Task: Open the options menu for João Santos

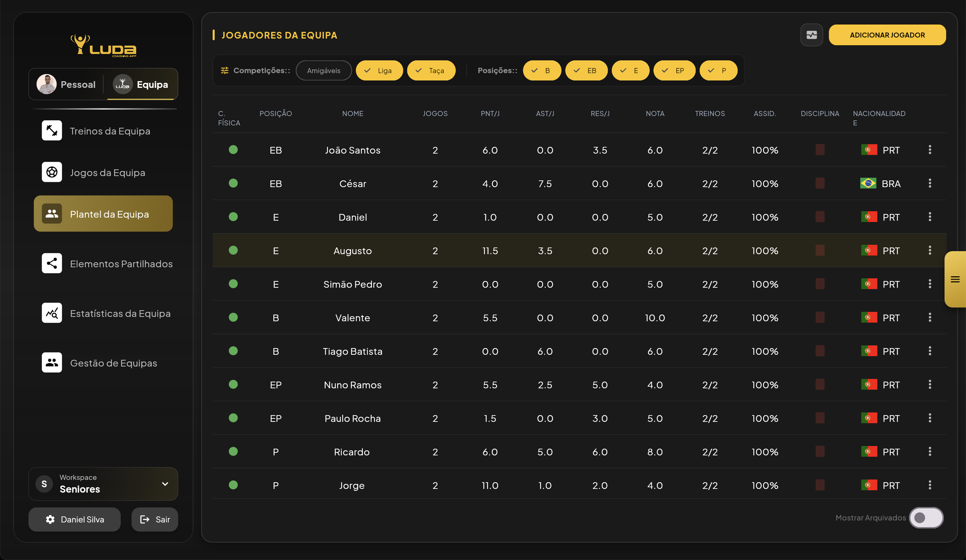Action: pyautogui.click(x=930, y=150)
